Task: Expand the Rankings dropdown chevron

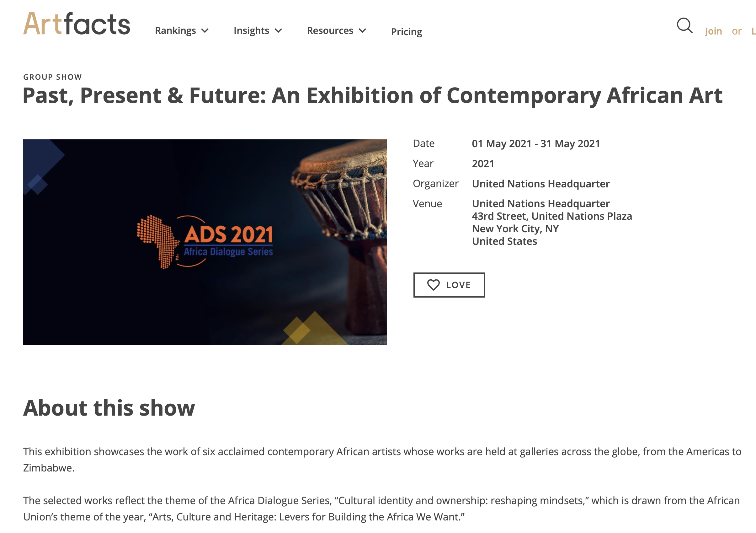Action: pyautogui.click(x=205, y=31)
